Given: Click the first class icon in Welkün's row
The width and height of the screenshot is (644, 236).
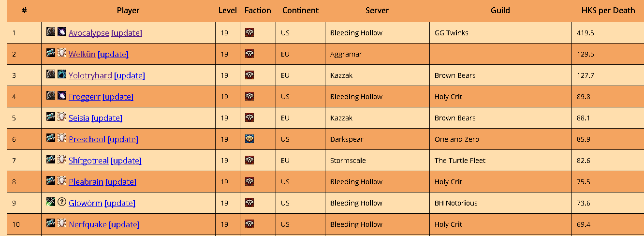Looking at the screenshot, I should 51,53.
